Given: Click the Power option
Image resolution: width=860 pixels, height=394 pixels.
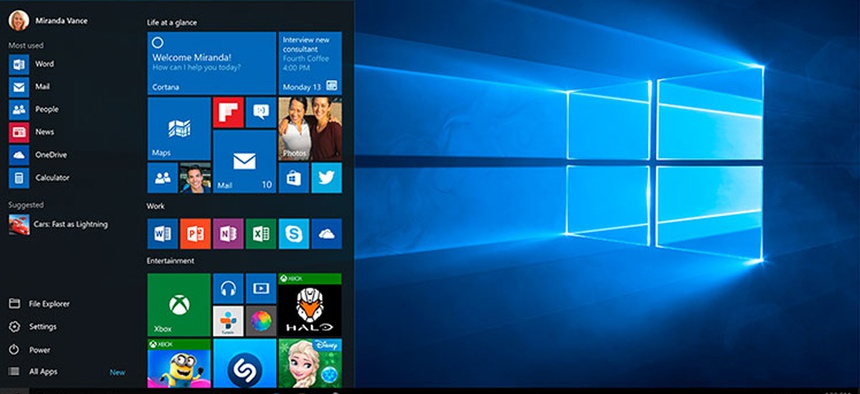Looking at the screenshot, I should tap(30, 350).
